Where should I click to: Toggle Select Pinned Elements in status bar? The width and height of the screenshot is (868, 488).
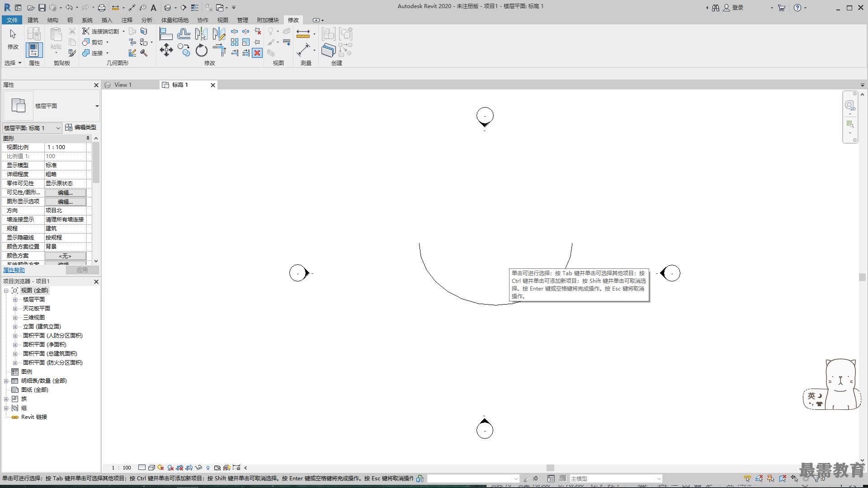tap(771, 479)
